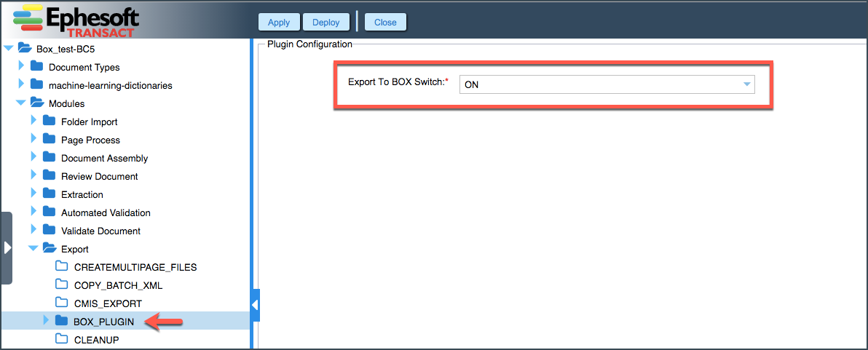Viewport: 868px width, 350px height.
Task: Click the Automated Validation folder icon
Action: tap(50, 212)
